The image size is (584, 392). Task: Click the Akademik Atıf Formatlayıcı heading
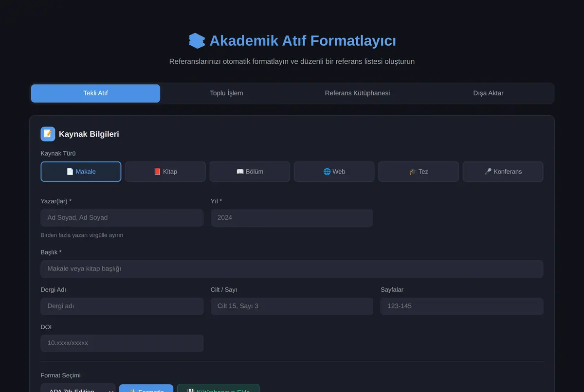pyautogui.click(x=303, y=41)
